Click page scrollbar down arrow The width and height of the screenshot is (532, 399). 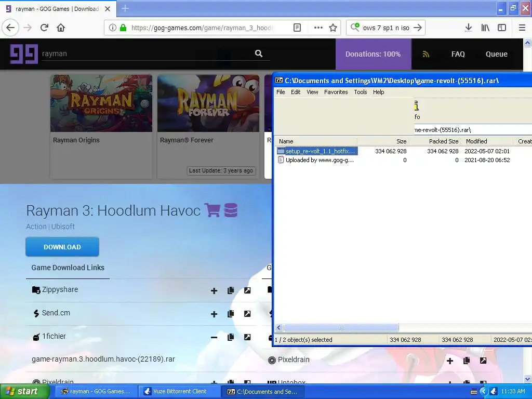pos(528,379)
